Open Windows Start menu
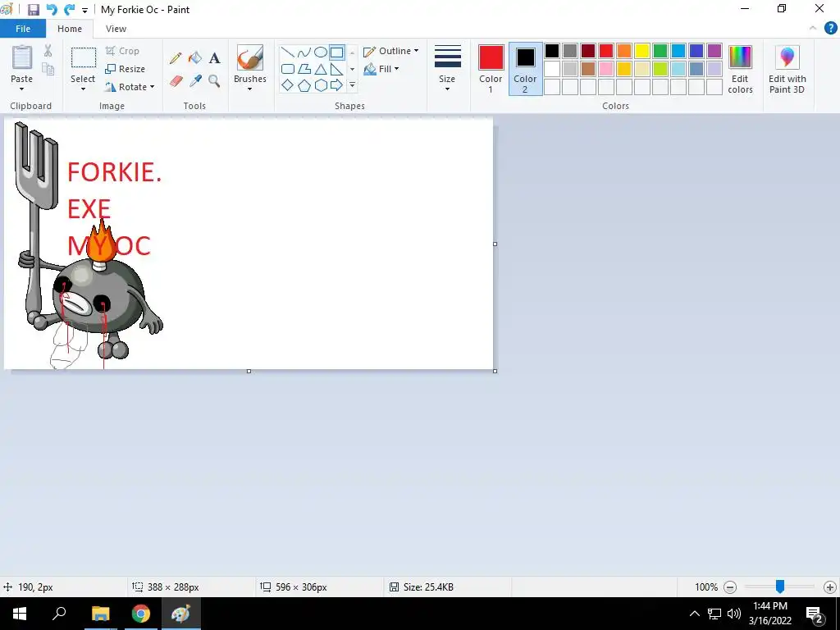The height and width of the screenshot is (630, 840). pos(20,614)
